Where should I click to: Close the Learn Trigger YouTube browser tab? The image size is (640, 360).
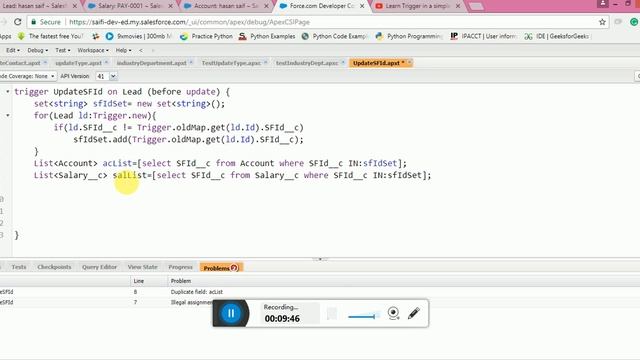click(x=458, y=6)
